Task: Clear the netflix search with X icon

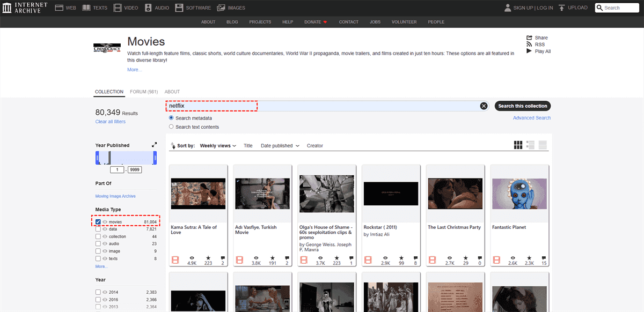Action: click(x=484, y=106)
